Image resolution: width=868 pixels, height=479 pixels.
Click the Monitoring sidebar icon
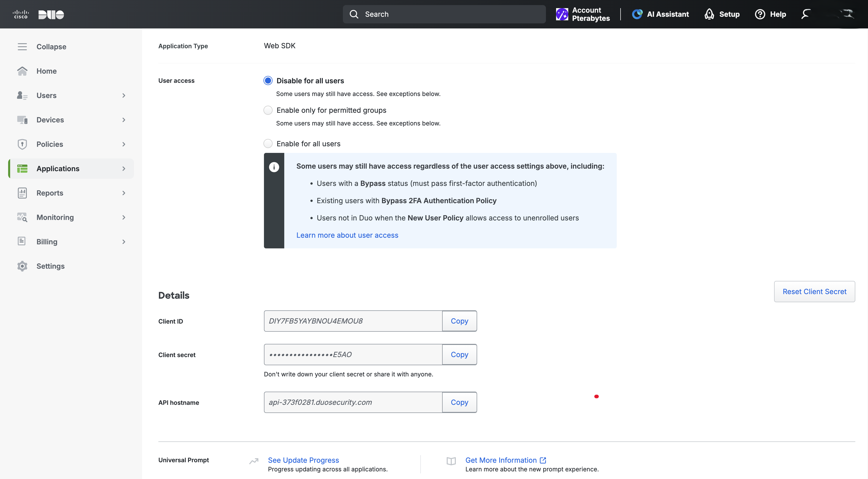[22, 217]
